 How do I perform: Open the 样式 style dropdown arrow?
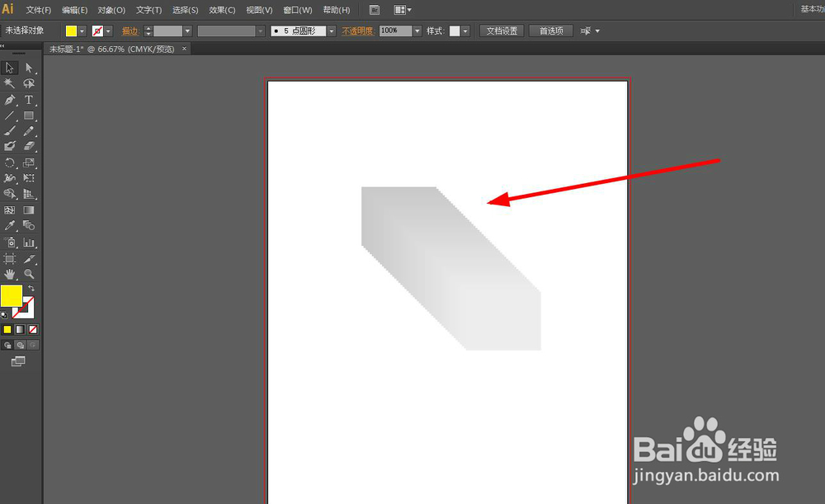[465, 31]
